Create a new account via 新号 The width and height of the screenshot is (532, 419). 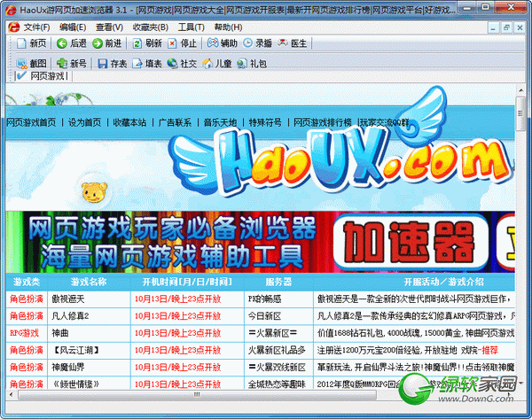click(x=71, y=64)
